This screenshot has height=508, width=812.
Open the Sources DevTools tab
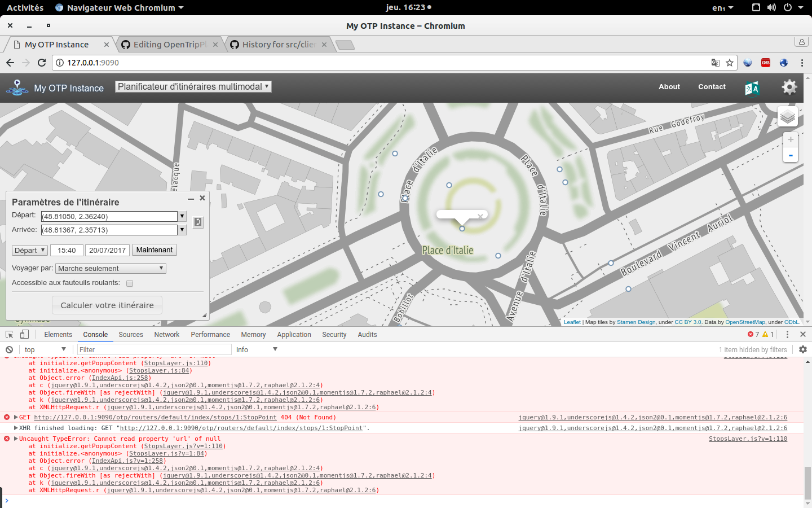click(131, 334)
